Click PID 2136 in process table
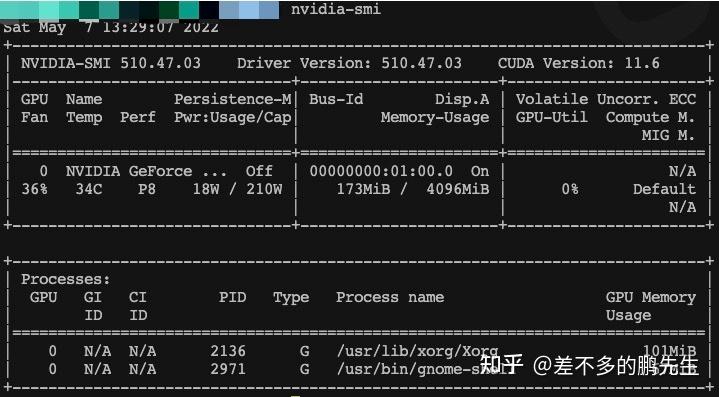The width and height of the screenshot is (719, 397). pos(228,351)
